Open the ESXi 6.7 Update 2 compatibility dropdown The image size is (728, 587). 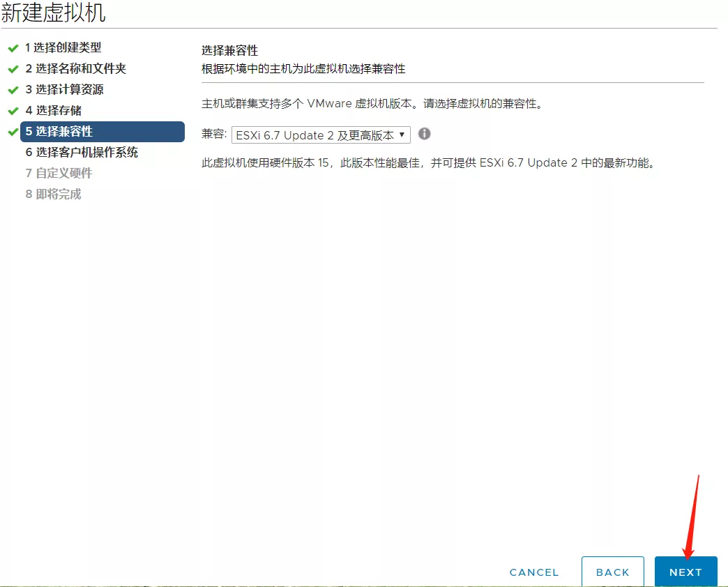click(321, 135)
